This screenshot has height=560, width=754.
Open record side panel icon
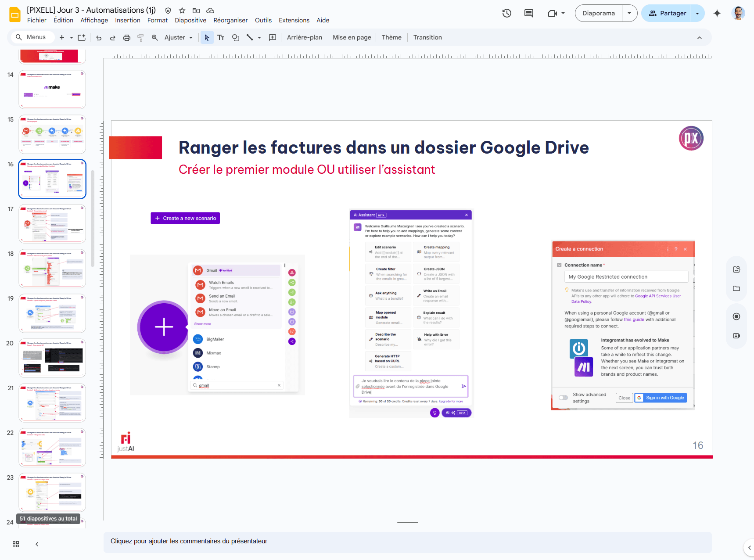[x=736, y=316]
